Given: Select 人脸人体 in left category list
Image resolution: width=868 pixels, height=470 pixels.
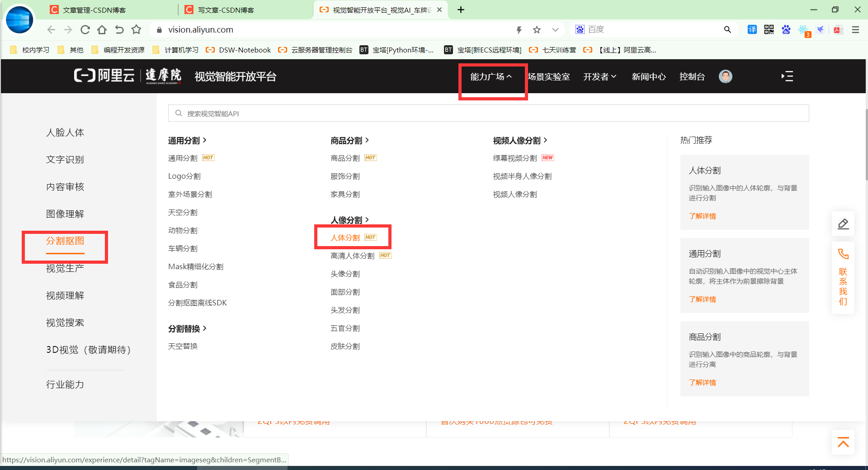Looking at the screenshot, I should click(65, 133).
